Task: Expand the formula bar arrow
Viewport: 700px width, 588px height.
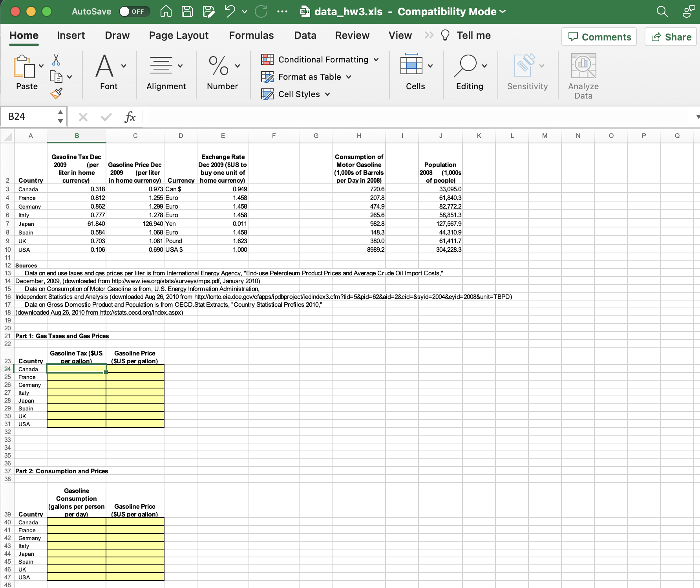Action: [x=697, y=117]
